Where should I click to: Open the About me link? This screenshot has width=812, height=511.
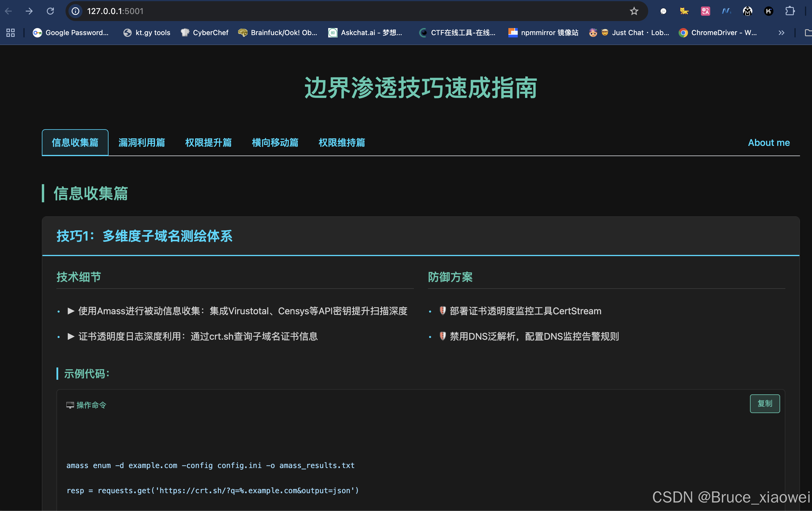point(768,143)
